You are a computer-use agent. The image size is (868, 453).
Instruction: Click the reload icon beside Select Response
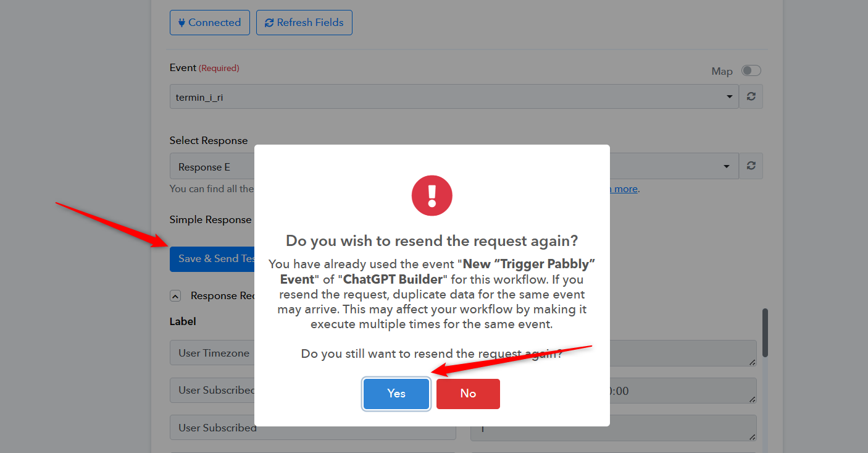(x=751, y=166)
